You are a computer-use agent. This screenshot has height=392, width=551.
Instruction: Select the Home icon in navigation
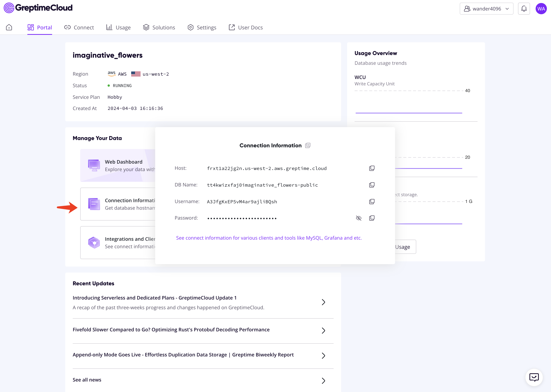9,27
